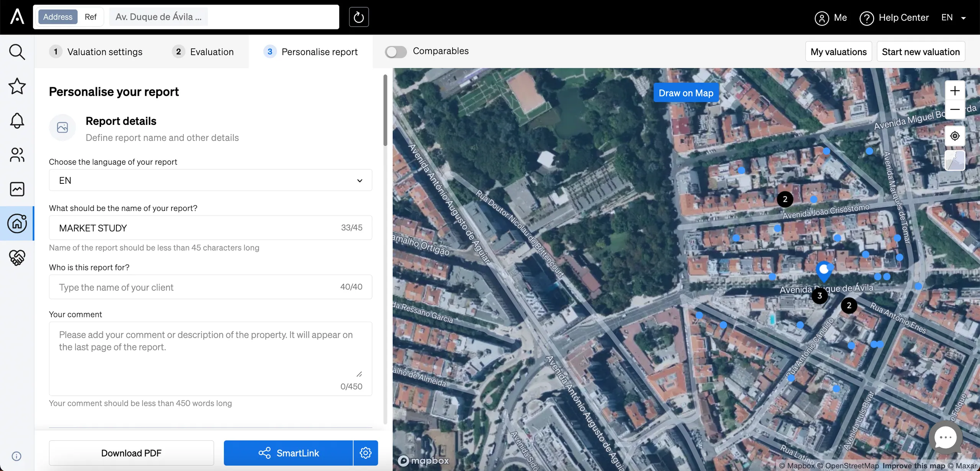The height and width of the screenshot is (471, 980).
Task: Open the notifications bell icon
Action: tap(17, 120)
